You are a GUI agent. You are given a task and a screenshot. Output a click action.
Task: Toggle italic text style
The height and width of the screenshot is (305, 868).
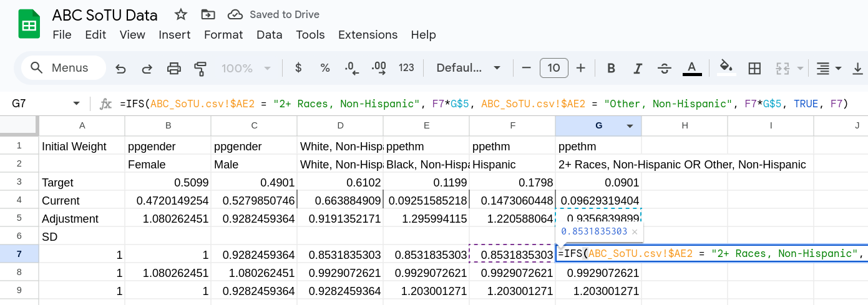pyautogui.click(x=638, y=68)
